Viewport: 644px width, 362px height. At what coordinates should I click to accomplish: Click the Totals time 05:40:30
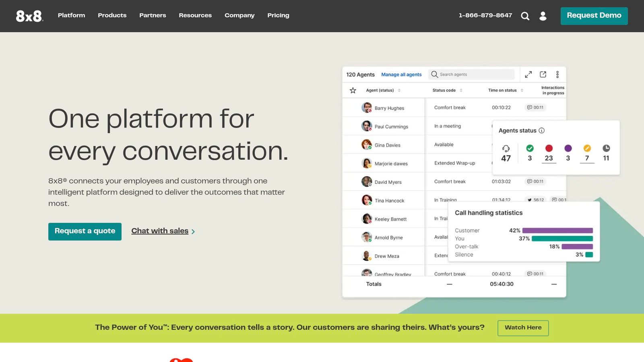(502, 284)
